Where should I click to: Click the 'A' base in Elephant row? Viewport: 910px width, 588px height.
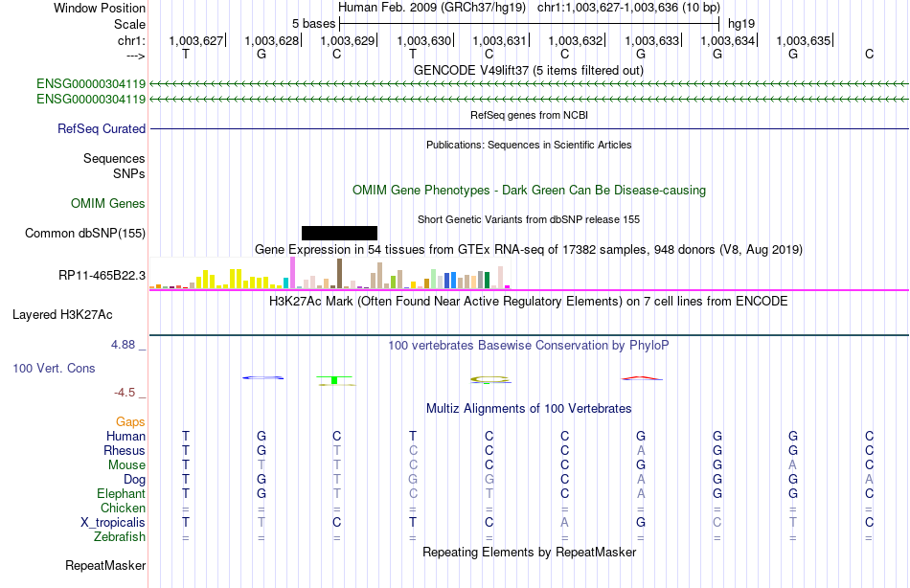point(641,493)
